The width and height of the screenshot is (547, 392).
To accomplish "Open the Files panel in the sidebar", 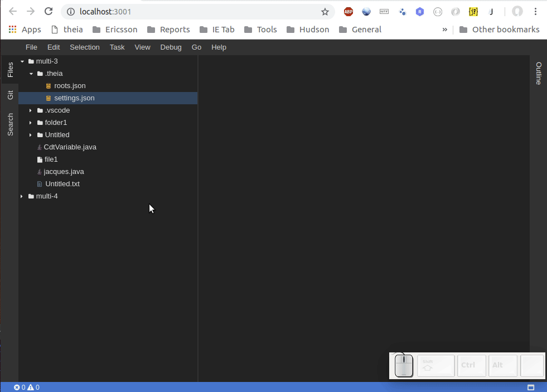I will coord(9,69).
